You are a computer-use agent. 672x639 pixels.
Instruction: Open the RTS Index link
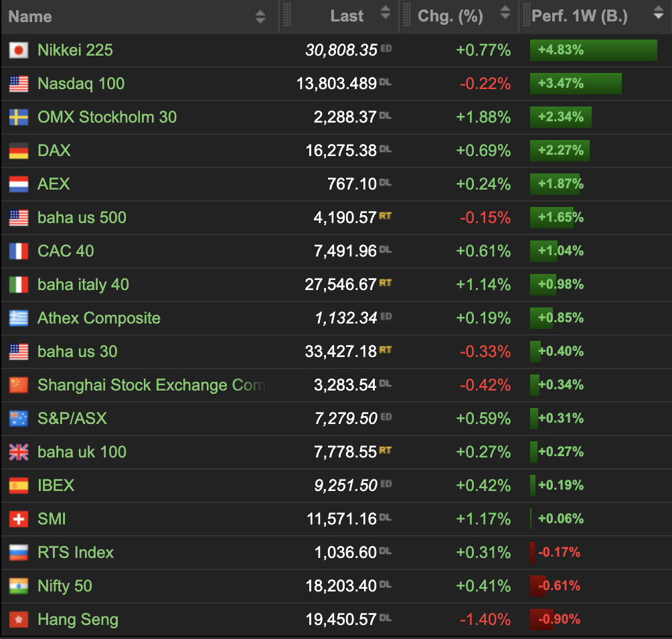click(x=76, y=553)
